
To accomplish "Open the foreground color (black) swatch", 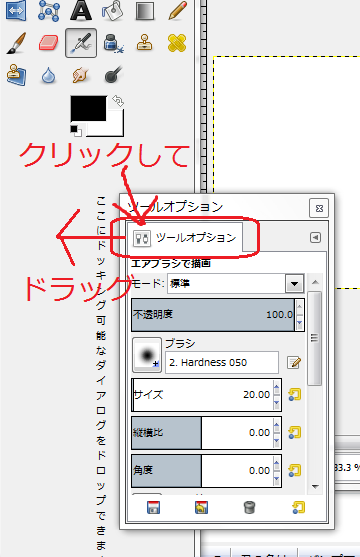I will coord(88,108).
